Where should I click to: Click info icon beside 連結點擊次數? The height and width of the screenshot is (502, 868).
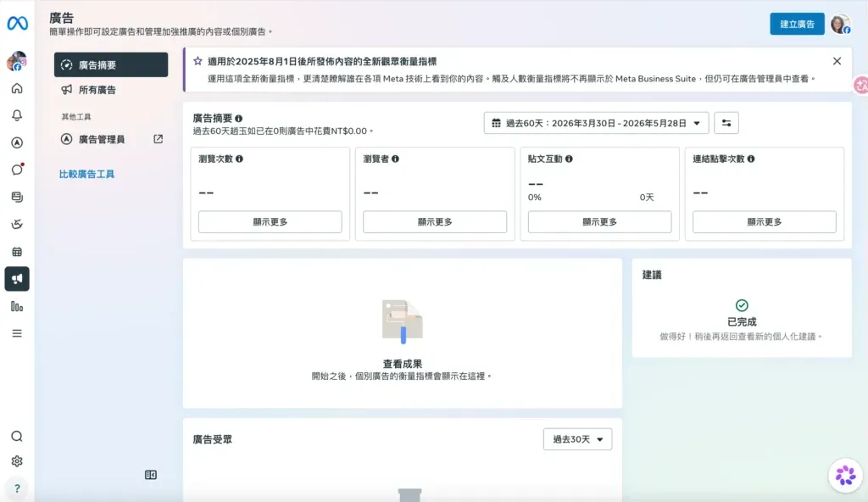tap(751, 159)
